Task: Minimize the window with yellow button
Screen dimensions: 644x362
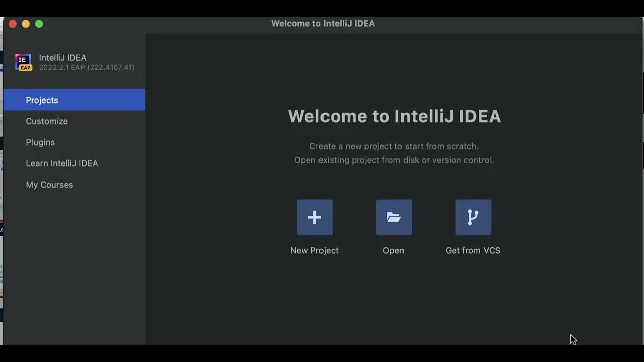Action: 26,24
